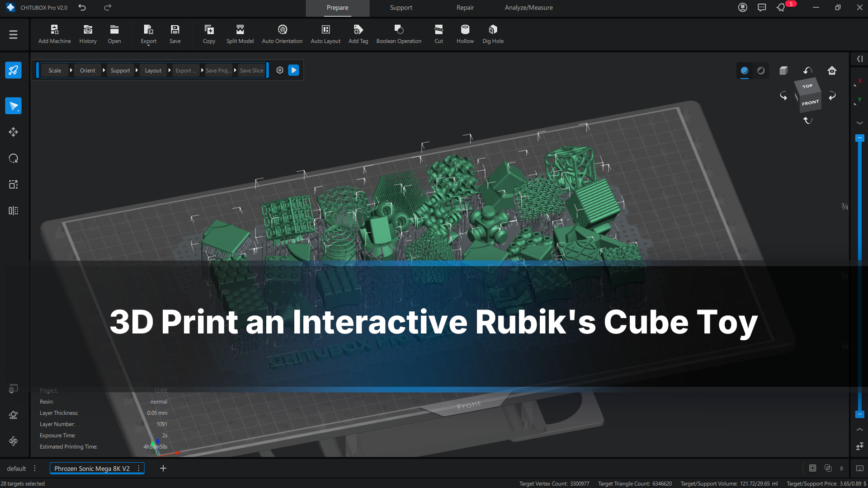
Task: Open Phrozen Sonic Mega 8K V2 tab options
Action: pos(138,468)
